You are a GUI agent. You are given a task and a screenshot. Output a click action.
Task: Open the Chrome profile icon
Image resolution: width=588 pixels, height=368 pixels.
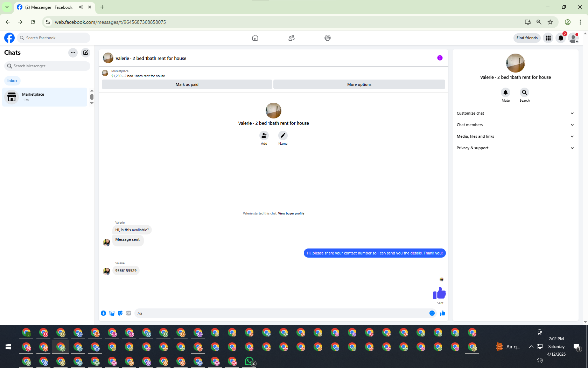568,22
